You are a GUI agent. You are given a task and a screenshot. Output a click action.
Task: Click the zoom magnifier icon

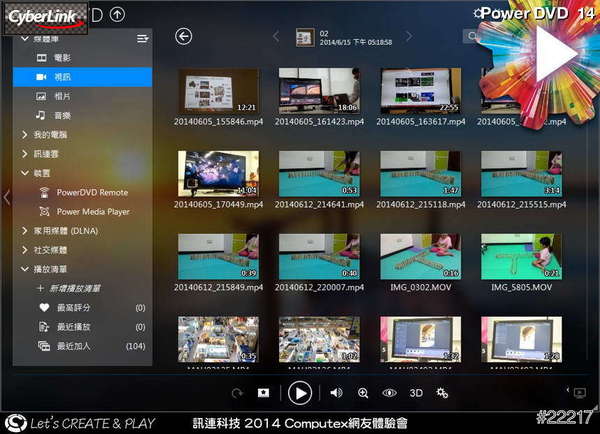363,393
